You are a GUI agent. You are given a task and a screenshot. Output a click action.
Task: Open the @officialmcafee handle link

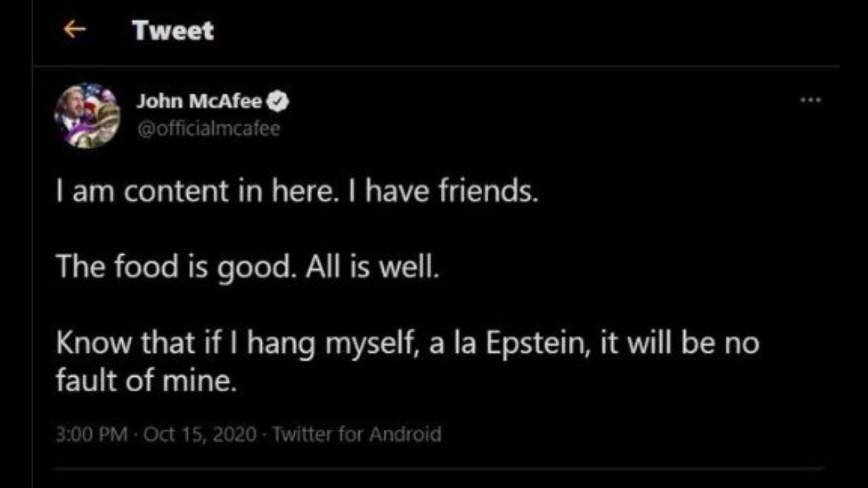tap(208, 129)
